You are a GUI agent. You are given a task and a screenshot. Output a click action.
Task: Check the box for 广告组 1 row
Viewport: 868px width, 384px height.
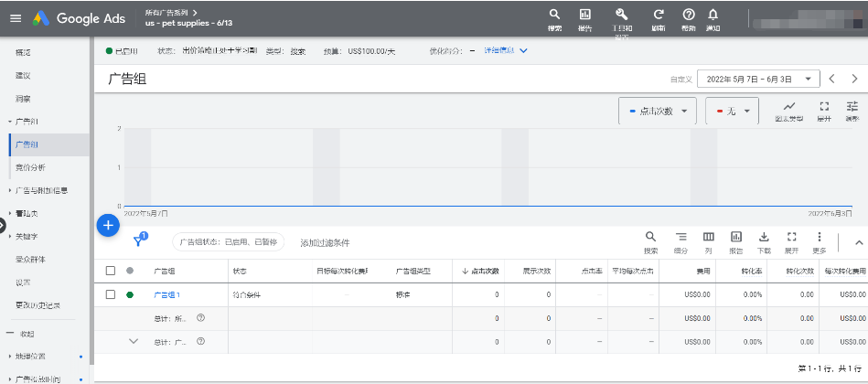tap(111, 294)
